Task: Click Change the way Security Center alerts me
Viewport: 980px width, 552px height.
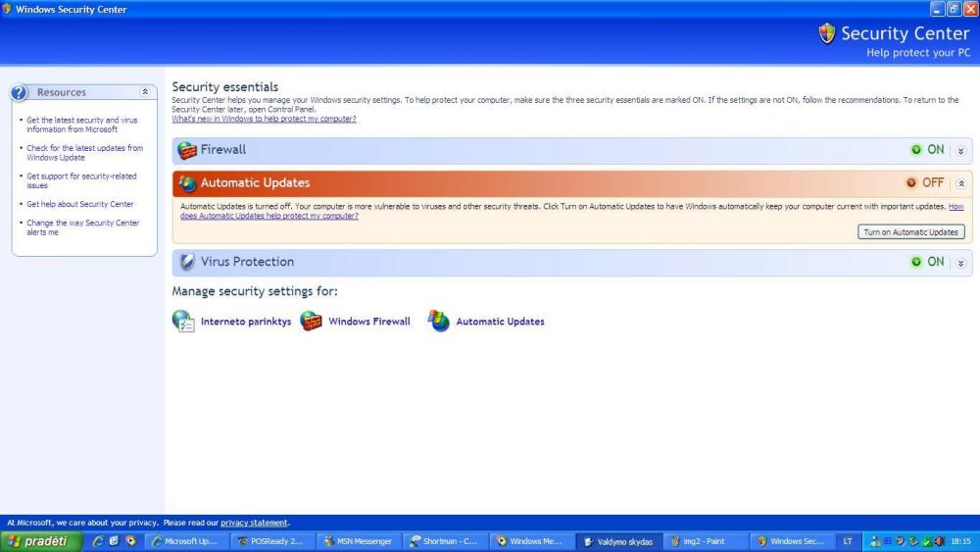Action: (82, 227)
